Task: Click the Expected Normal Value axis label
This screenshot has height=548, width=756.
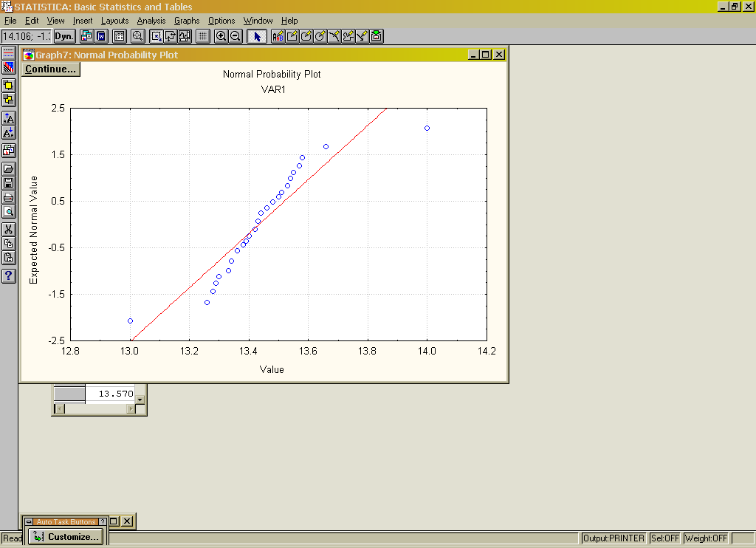Action: [33, 230]
